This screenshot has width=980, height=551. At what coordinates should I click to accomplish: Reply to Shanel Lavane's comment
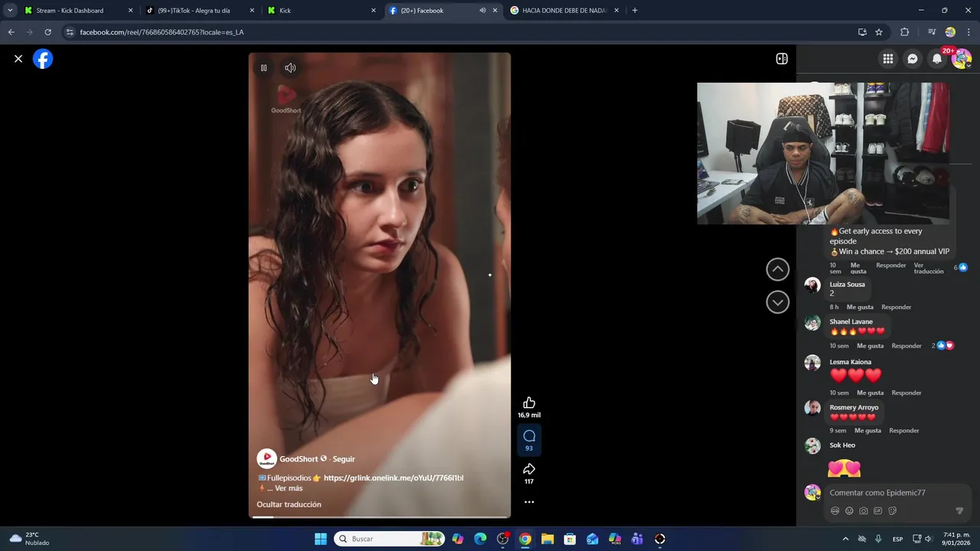click(x=906, y=346)
